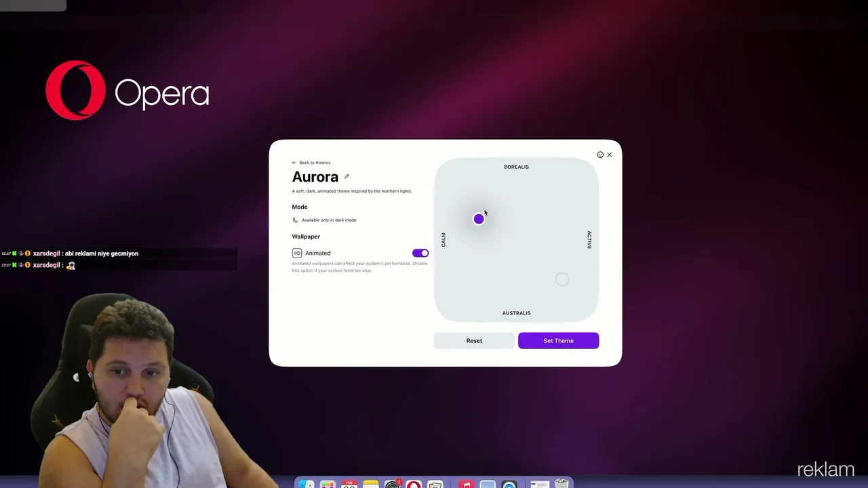Click the CALM label

[x=443, y=240]
